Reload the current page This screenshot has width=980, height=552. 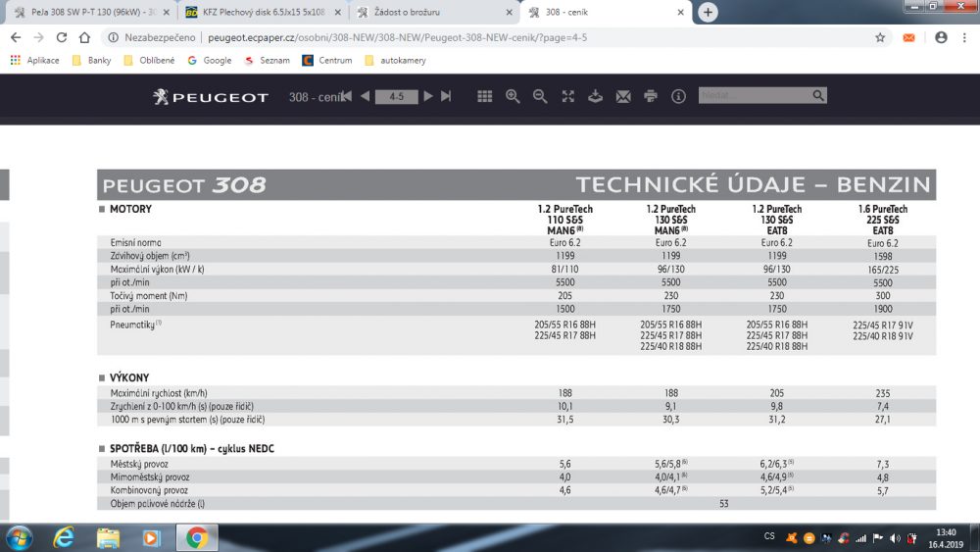tap(61, 37)
